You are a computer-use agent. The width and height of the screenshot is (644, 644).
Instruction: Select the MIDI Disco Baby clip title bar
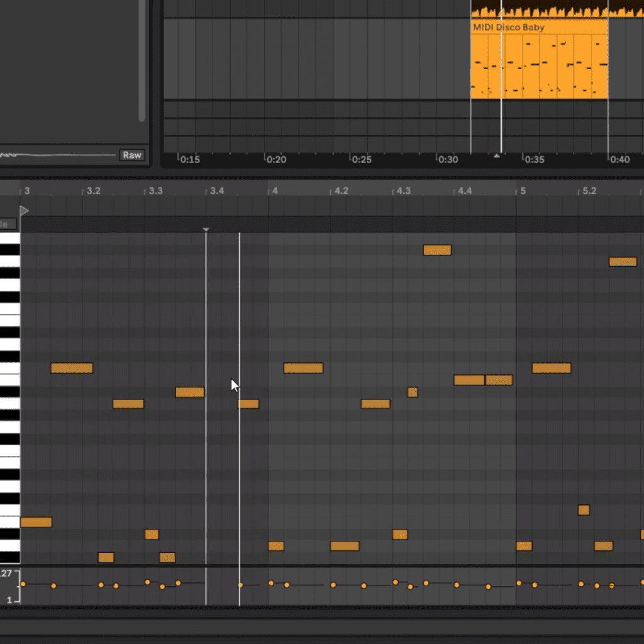[539, 27]
